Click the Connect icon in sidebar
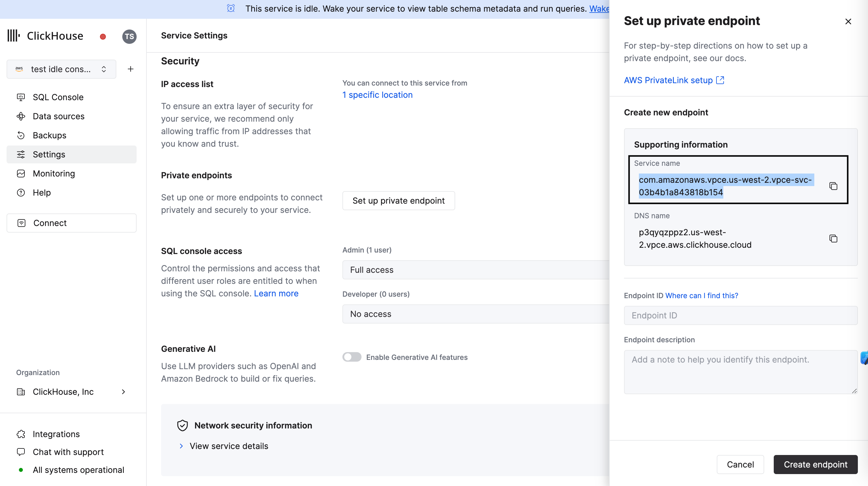The width and height of the screenshot is (868, 486). click(x=21, y=222)
